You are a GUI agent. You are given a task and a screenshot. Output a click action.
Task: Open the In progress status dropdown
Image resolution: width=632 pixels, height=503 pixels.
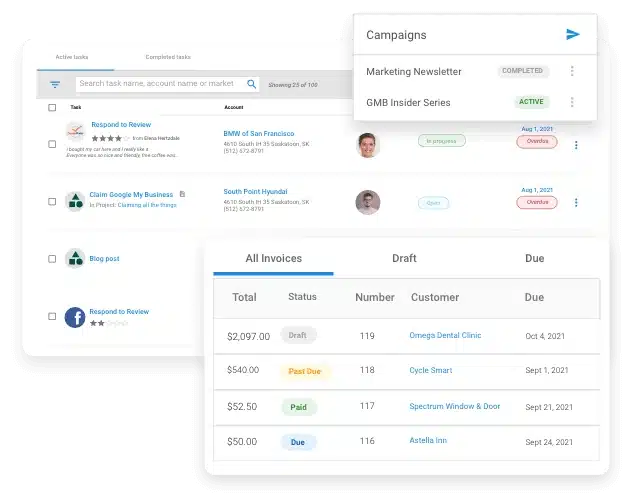441,141
